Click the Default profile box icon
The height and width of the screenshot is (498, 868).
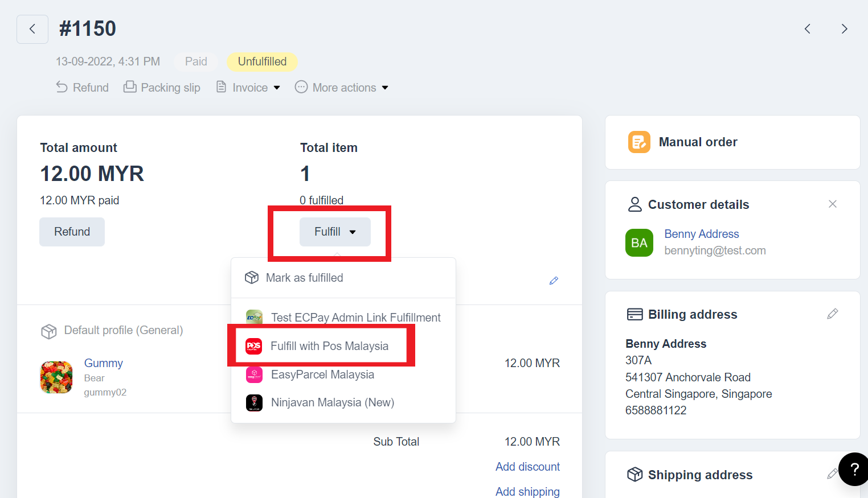49,331
